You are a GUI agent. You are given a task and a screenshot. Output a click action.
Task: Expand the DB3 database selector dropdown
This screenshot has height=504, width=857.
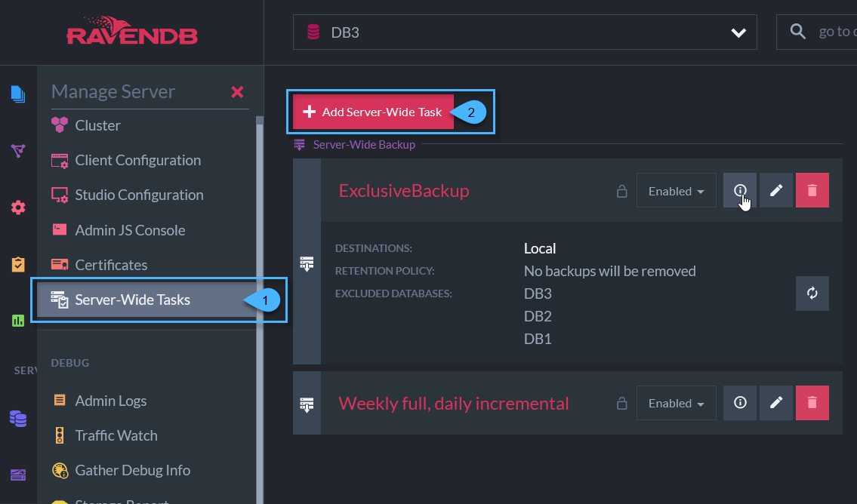(x=525, y=32)
